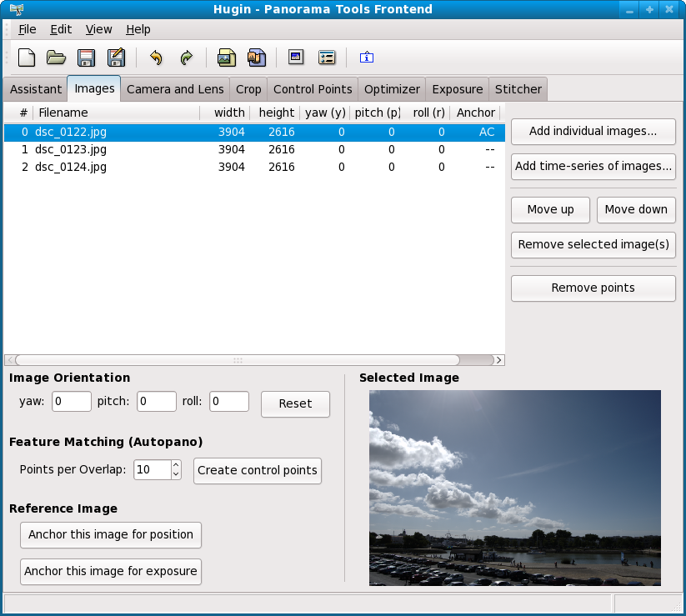Screen dimensions: 686x616
Task: Decrease Points per Overlap with down arrow
Action: [175, 474]
